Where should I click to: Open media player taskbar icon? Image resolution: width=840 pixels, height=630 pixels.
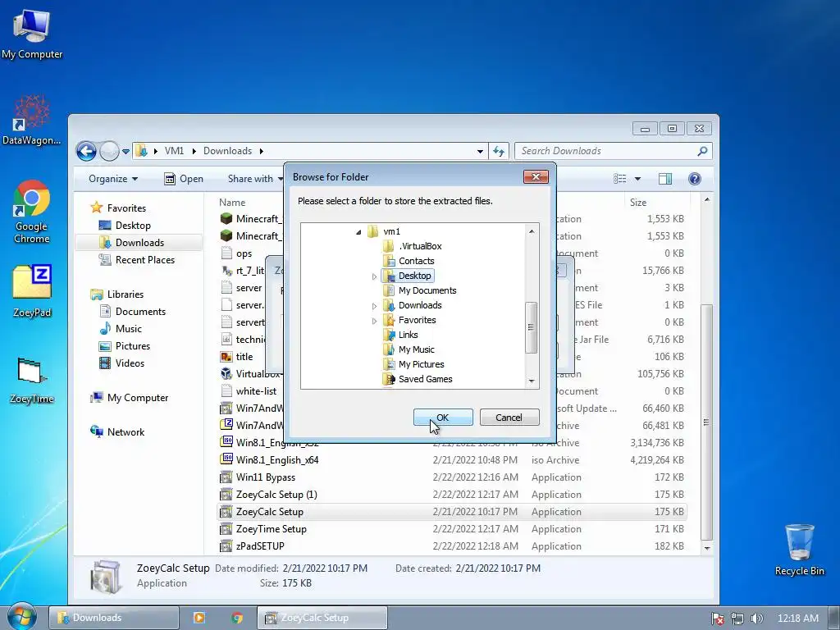[x=199, y=618]
